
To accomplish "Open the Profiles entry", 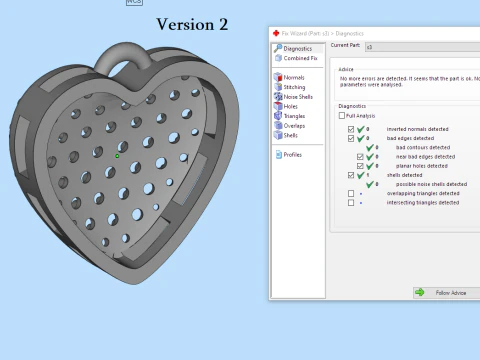I will 293,155.
